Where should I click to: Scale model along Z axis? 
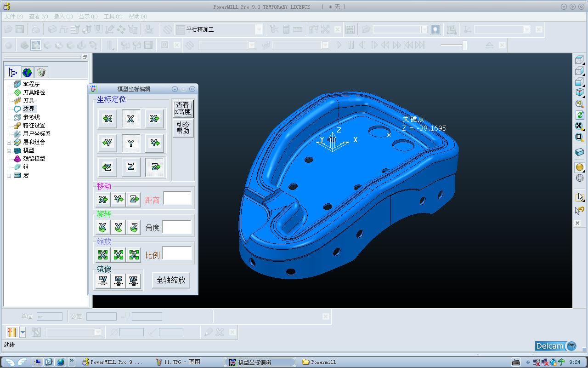(x=134, y=254)
